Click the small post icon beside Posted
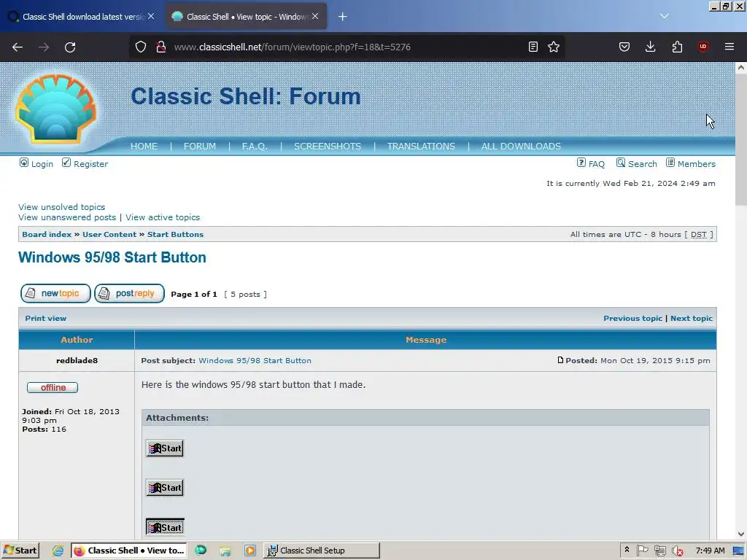747x560 pixels. tap(560, 360)
